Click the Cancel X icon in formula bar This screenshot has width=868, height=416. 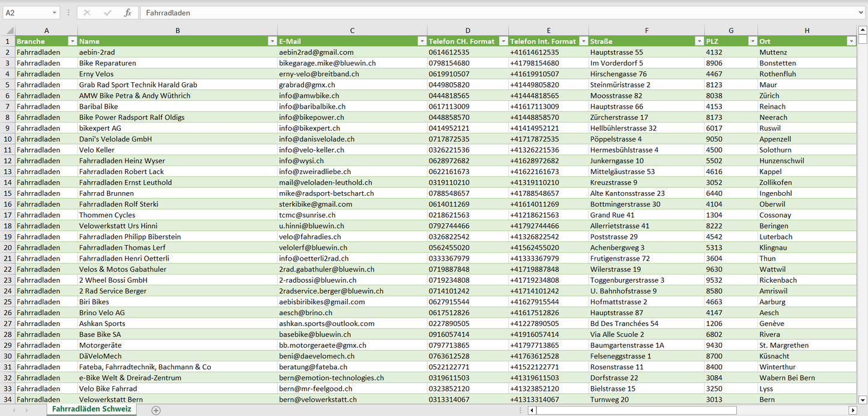(87, 13)
